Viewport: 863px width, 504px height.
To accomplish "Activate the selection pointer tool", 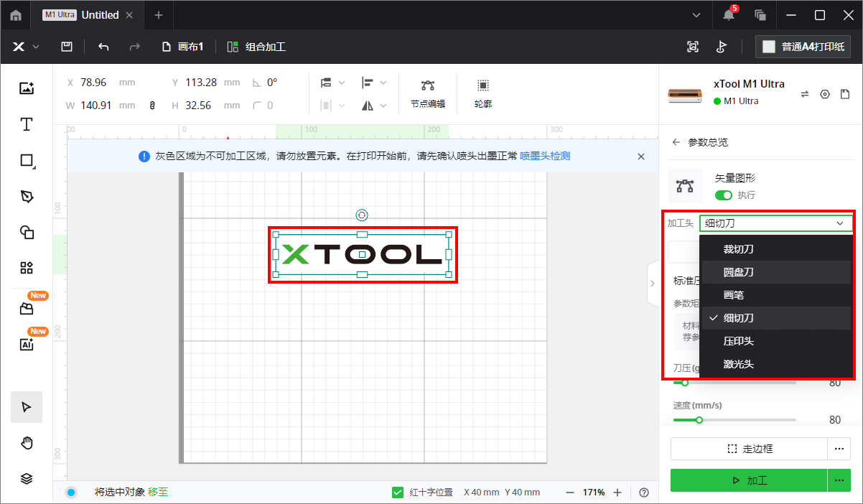I will (x=27, y=407).
